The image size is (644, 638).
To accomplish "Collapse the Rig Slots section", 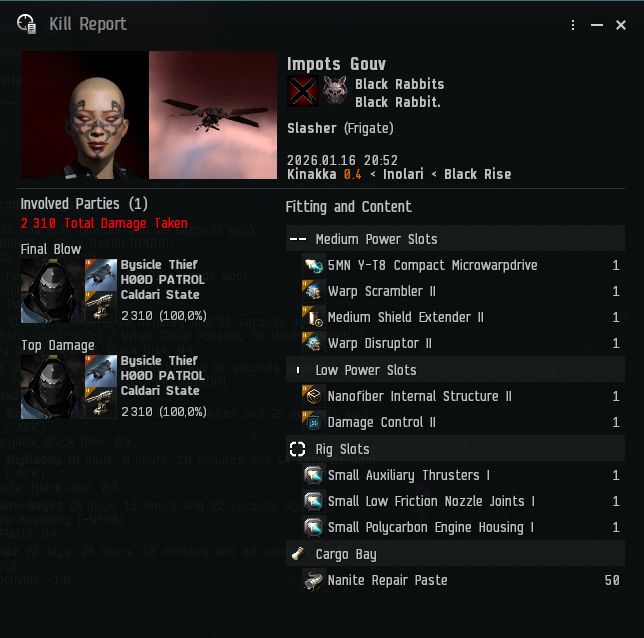I will click(x=455, y=449).
